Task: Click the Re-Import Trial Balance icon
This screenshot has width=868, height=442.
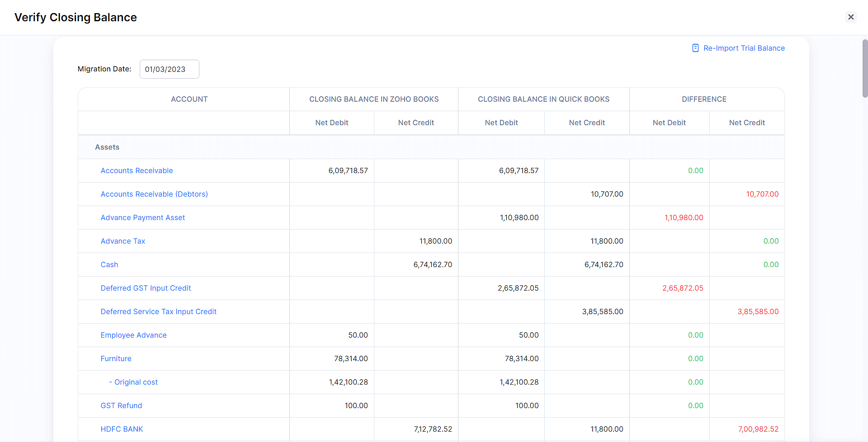Action: [695, 47]
